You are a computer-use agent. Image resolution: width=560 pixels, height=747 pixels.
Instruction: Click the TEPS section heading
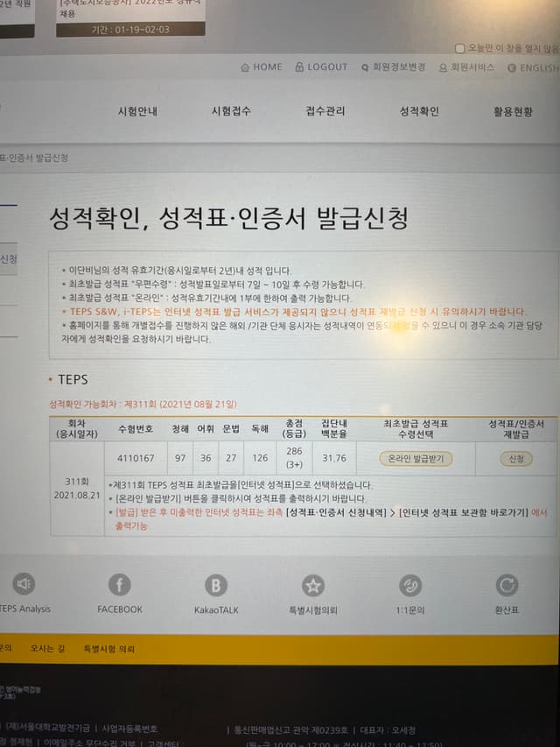click(x=73, y=380)
